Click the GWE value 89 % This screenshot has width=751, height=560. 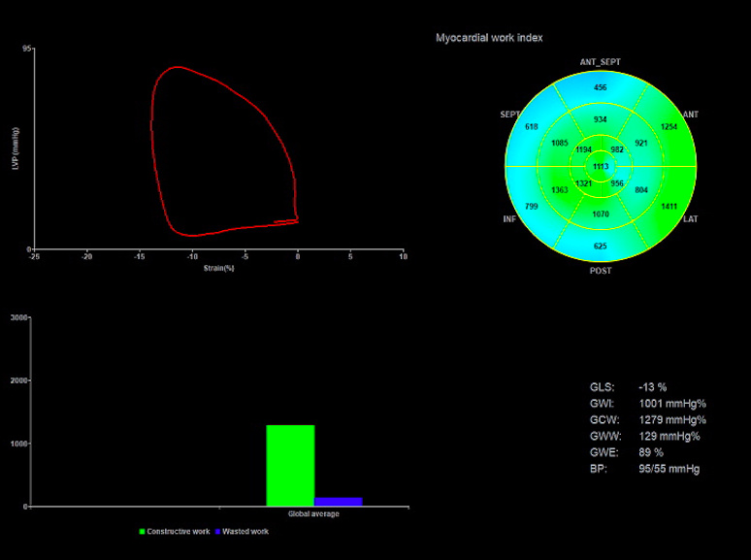pyautogui.click(x=651, y=452)
